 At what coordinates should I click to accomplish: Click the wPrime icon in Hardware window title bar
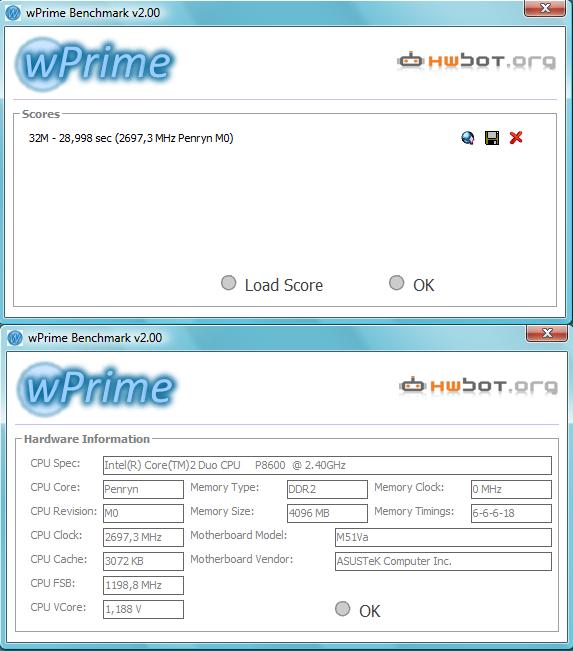point(15,338)
